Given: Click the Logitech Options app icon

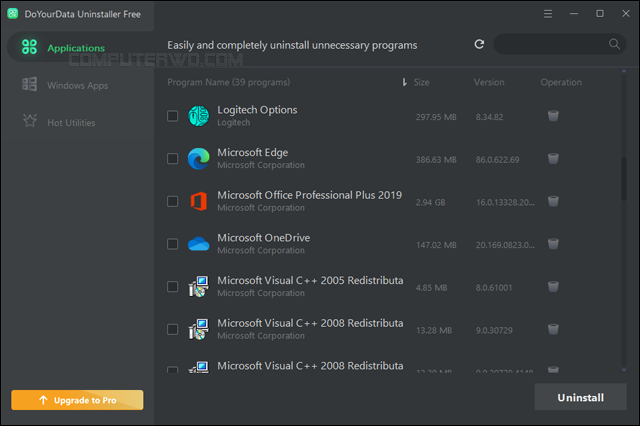Looking at the screenshot, I should point(198,116).
